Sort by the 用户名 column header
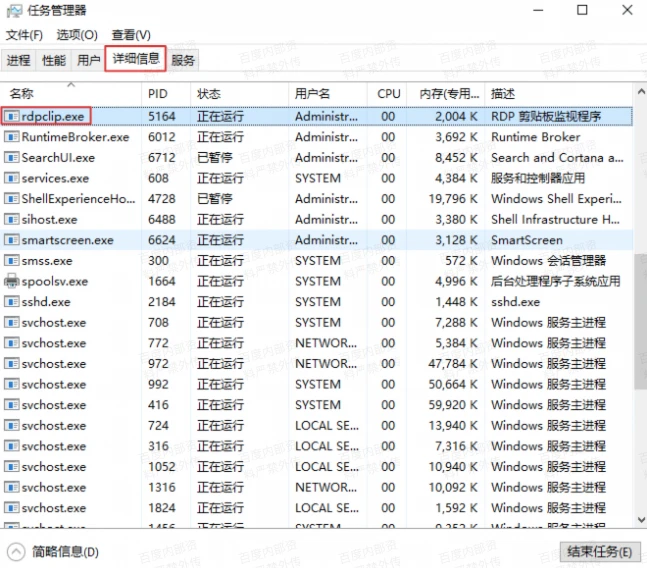 tap(328, 94)
